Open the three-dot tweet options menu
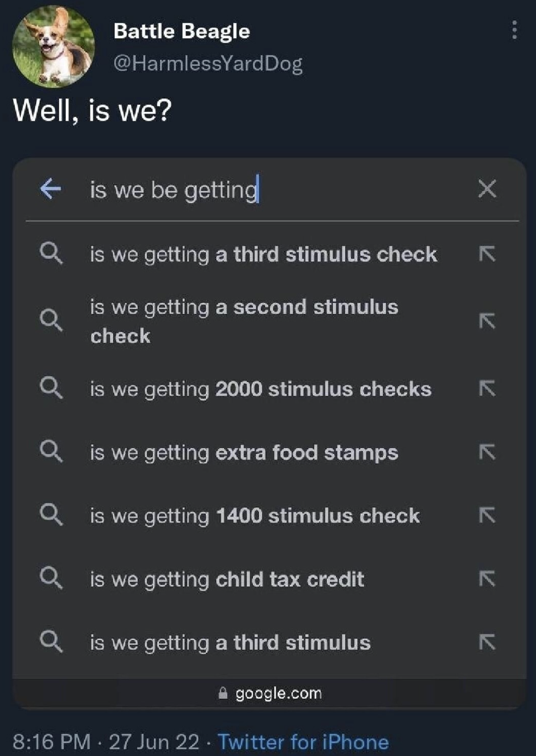 pyautogui.click(x=514, y=30)
